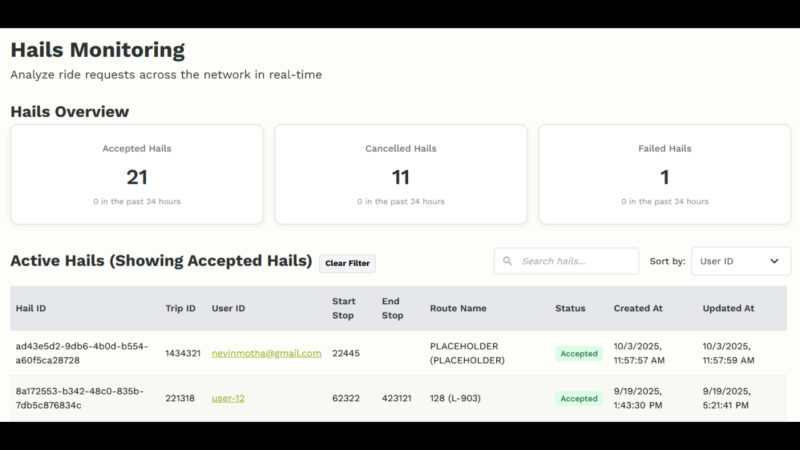The height and width of the screenshot is (450, 800).
Task: Click the Trip ID column header
Action: (180, 308)
